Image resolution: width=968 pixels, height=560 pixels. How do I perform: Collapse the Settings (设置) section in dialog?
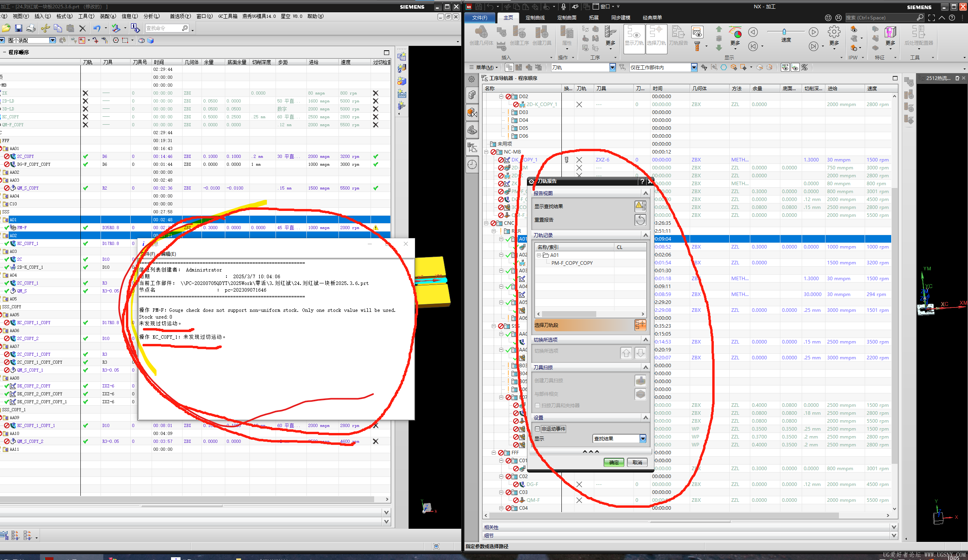pos(645,418)
